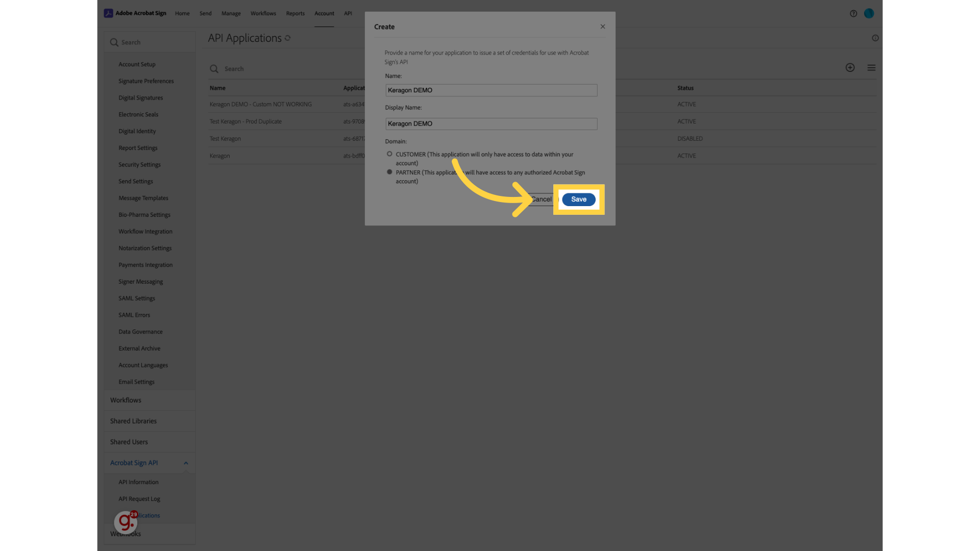This screenshot has width=980, height=551.
Task: Click the Save button
Action: 579,199
